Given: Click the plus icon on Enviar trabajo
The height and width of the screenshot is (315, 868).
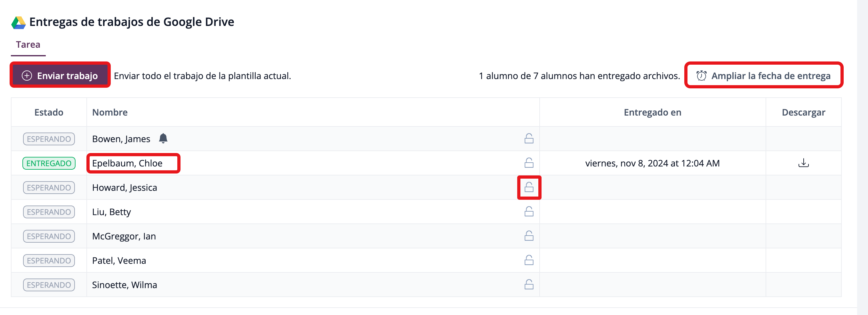Looking at the screenshot, I should (27, 76).
